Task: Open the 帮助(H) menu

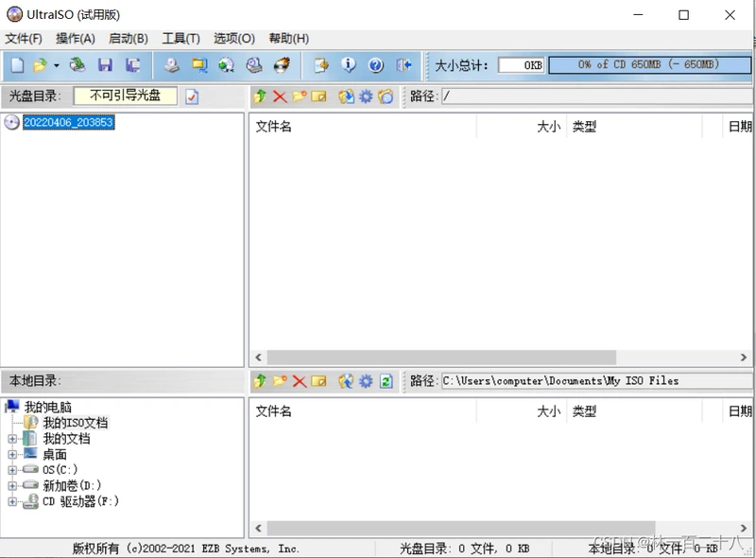Action: tap(289, 39)
